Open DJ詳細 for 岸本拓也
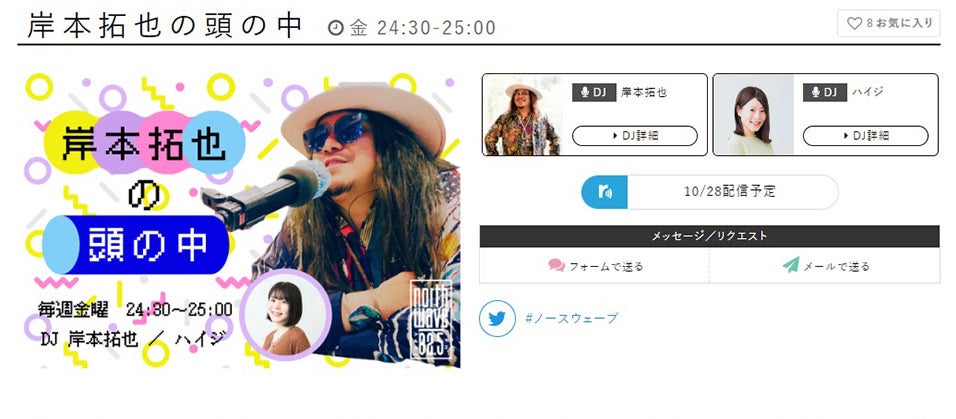 (x=635, y=136)
